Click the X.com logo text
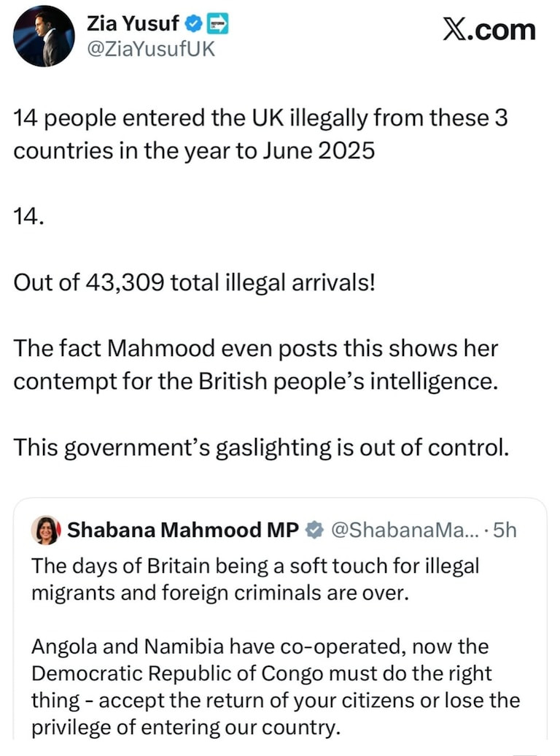 point(489,30)
